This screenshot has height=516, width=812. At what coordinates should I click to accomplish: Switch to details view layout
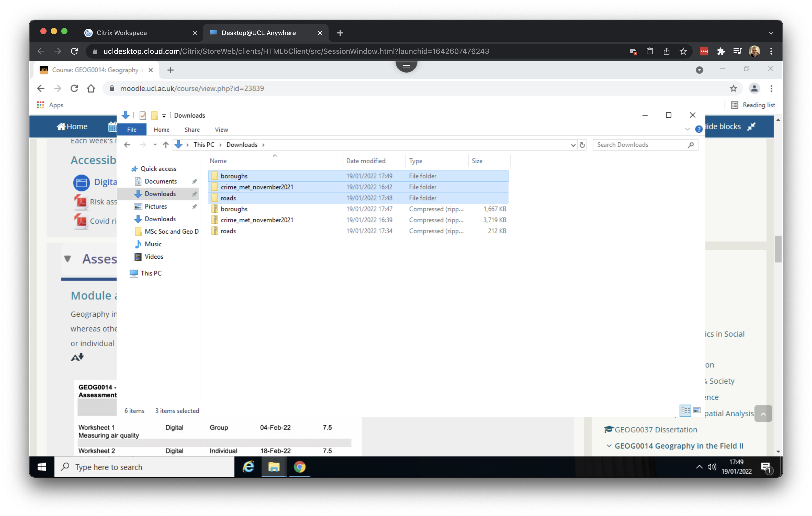[685, 410]
